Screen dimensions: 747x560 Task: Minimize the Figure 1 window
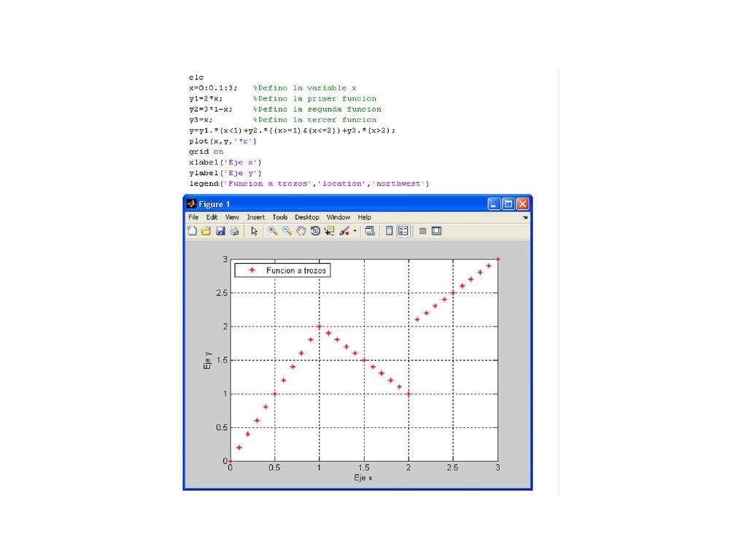(494, 204)
